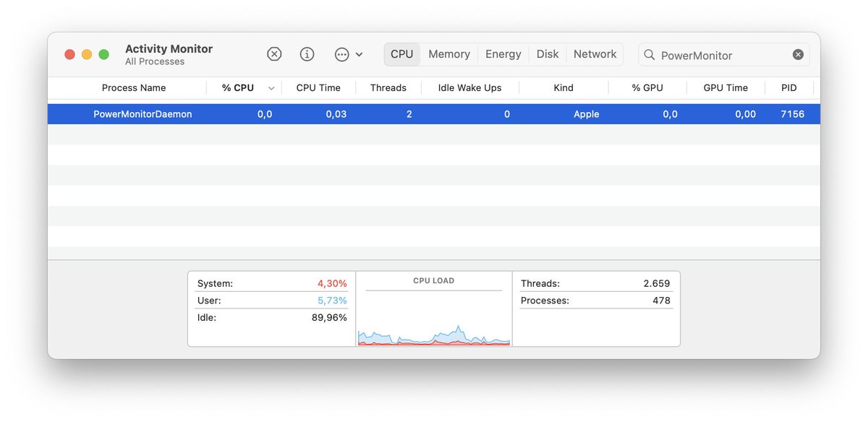Viewport: 868px width, 422px height.
Task: Click the search magnifier icon
Action: [x=650, y=55]
